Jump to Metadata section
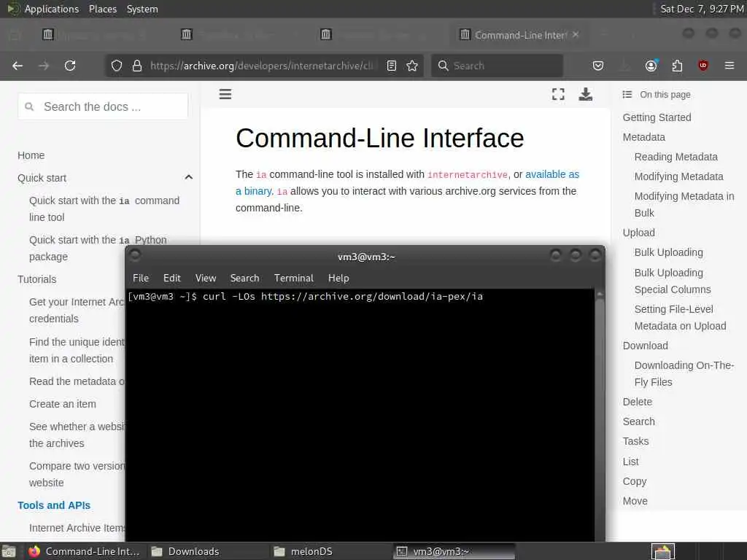Image resolution: width=747 pixels, height=560 pixels. coord(643,137)
